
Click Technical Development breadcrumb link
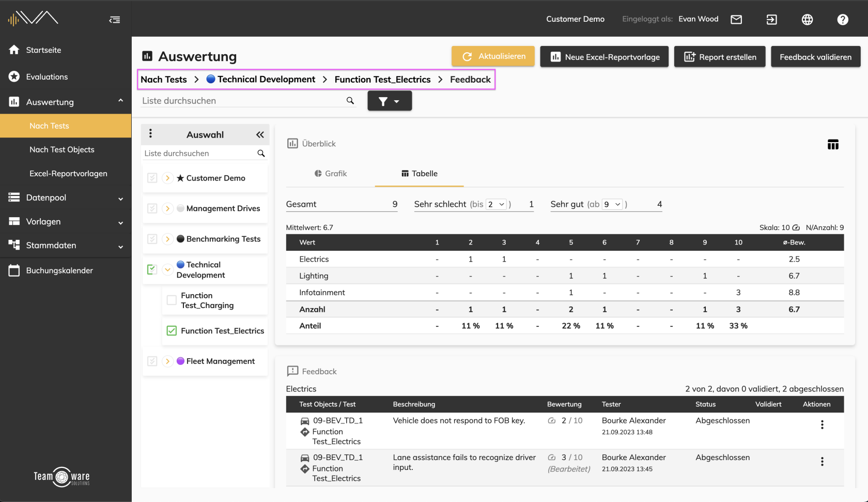(260, 79)
